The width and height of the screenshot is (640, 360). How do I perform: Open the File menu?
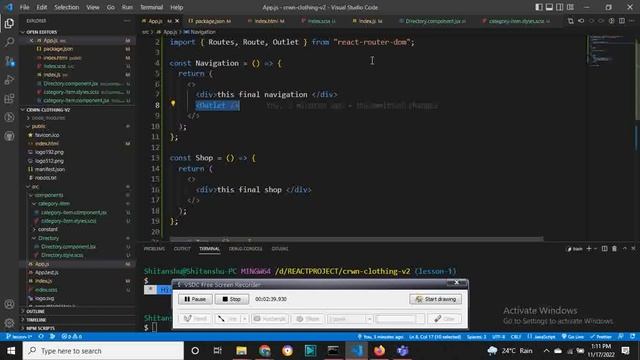pyautogui.click(x=24, y=7)
